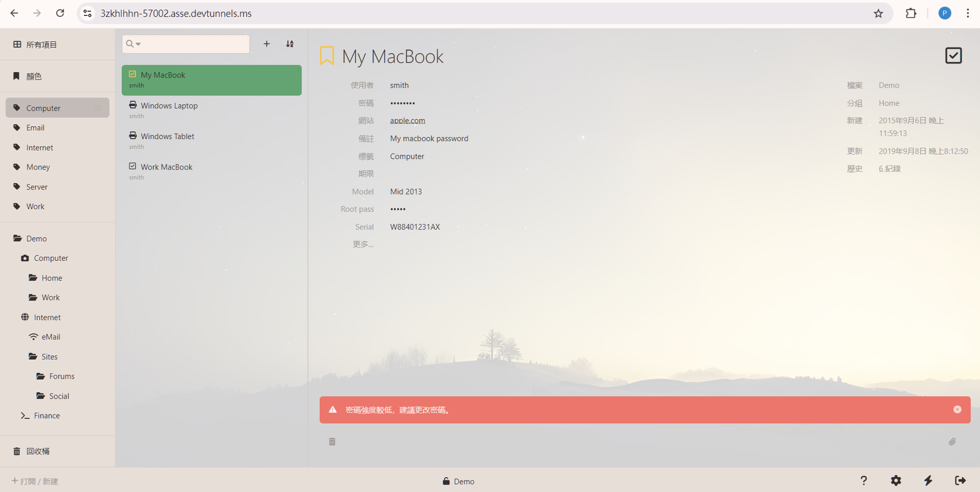Click the bookmark icon beside the My MacBook title
The image size is (980, 492).
(327, 56)
